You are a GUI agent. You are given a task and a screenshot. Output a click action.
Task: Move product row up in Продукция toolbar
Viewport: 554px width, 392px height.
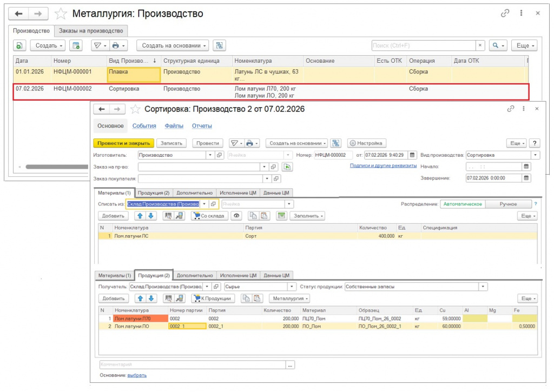[141, 298]
